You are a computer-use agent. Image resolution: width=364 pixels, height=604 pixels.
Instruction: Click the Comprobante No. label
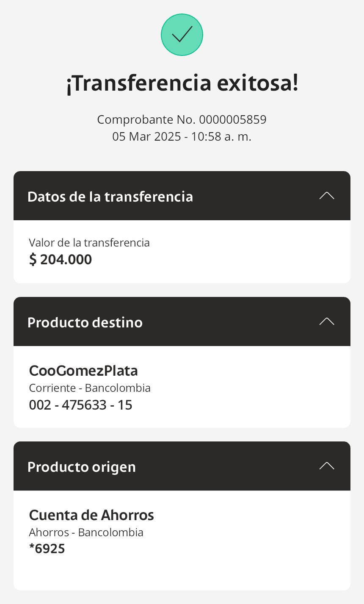[x=146, y=119]
